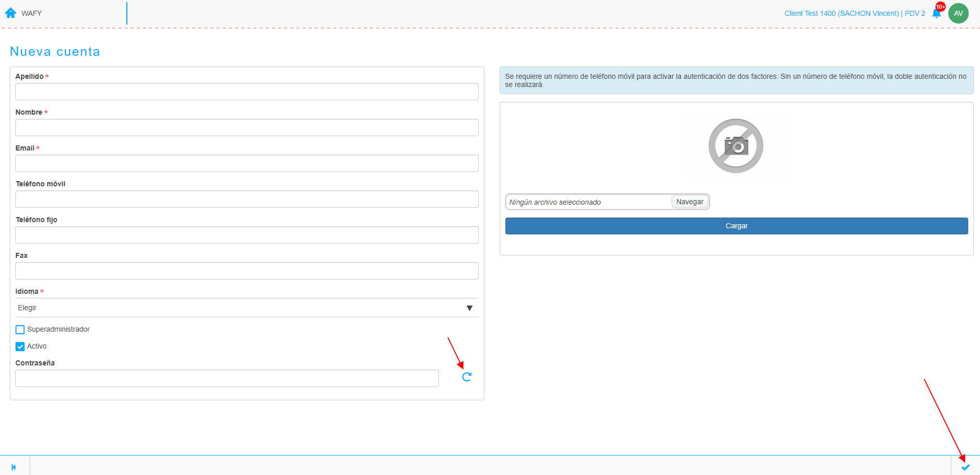Click the Cargar upload button
Image resolution: width=980 pixels, height=475 pixels.
tap(737, 226)
